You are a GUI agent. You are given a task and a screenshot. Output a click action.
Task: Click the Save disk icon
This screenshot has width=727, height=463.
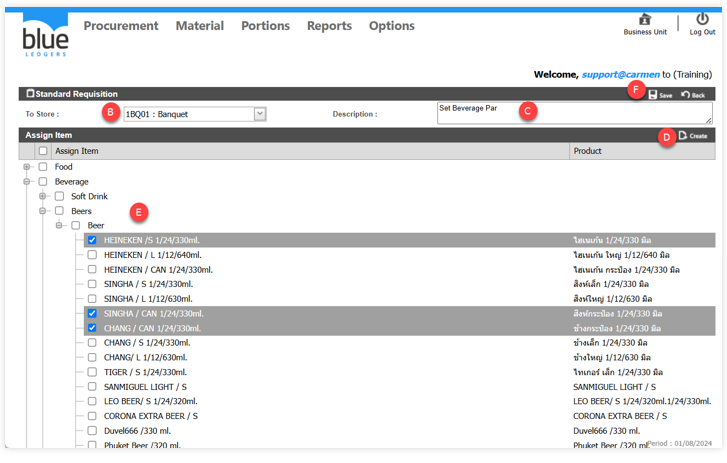coord(653,94)
